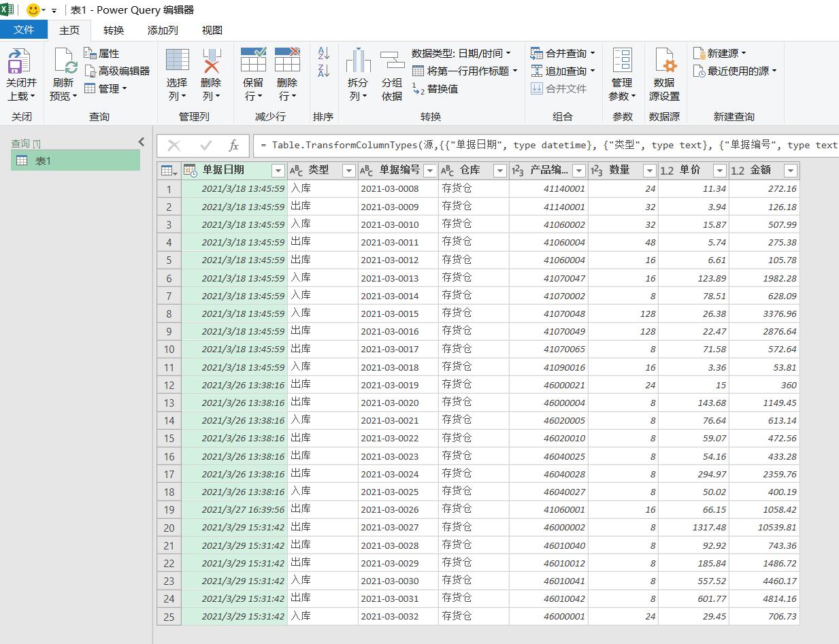This screenshot has width=839, height=644.
Task: Open the 文件 tab
Action: (24, 30)
